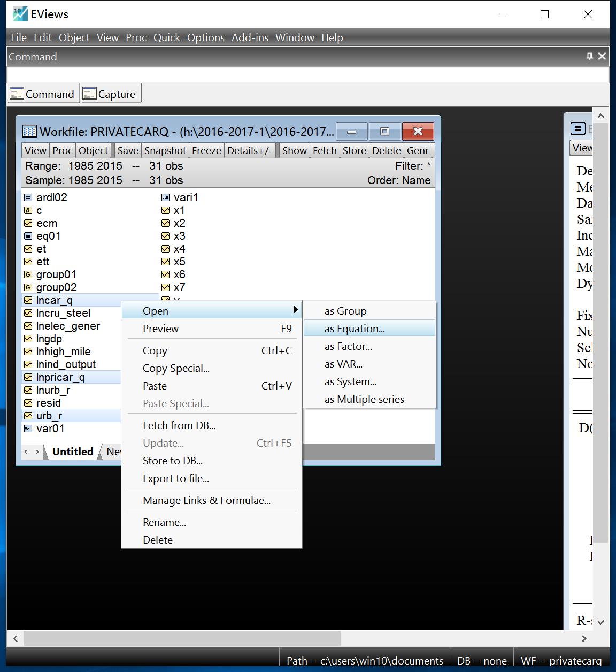Click the EViews app logo in the title bar
616x672 pixels.
coord(20,14)
